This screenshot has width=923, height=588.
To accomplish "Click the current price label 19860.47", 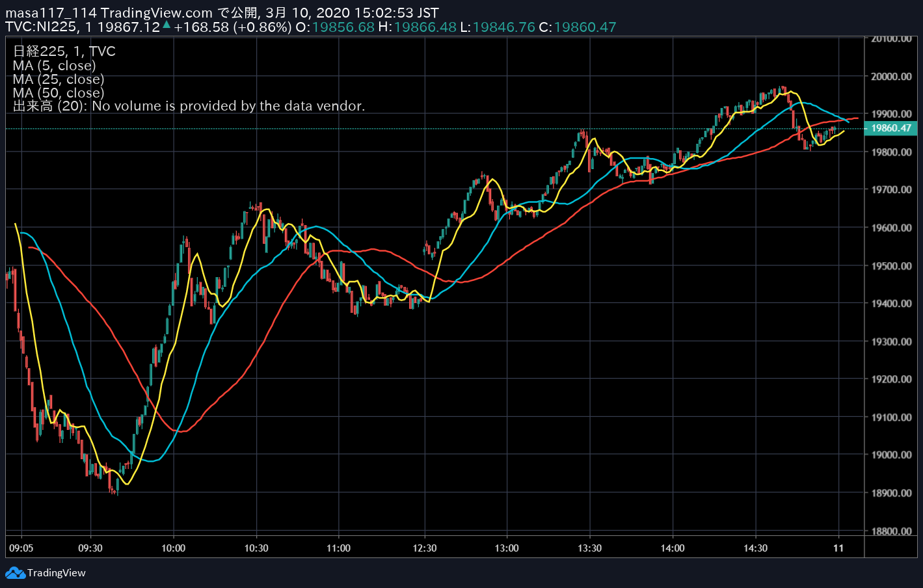I will tap(891, 128).
